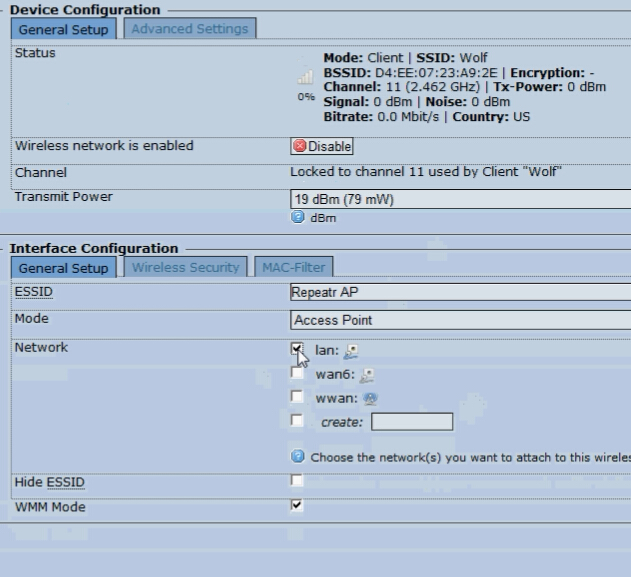
Task: Open the Mode dropdown showing Access Point
Action: [460, 320]
